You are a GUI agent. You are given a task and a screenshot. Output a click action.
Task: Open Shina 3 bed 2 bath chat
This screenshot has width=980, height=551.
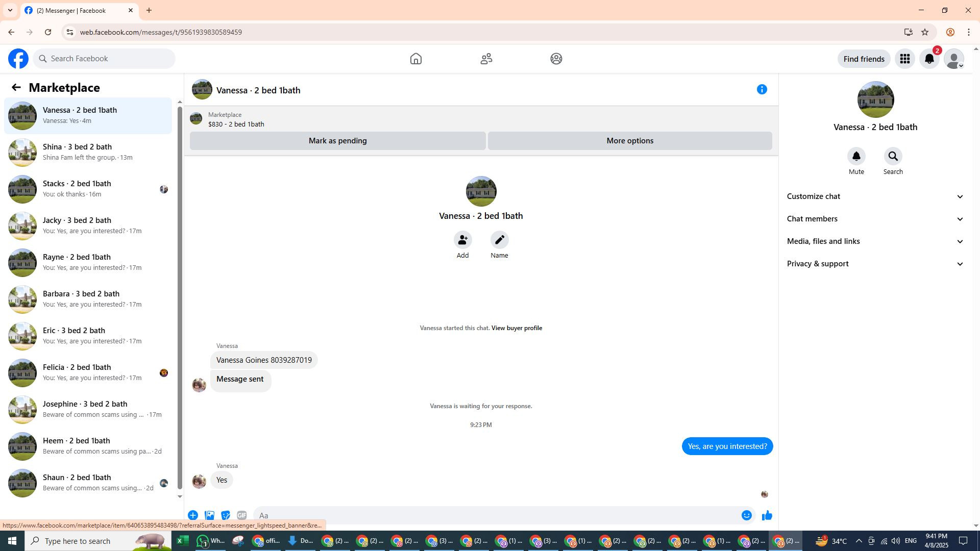coord(88,152)
